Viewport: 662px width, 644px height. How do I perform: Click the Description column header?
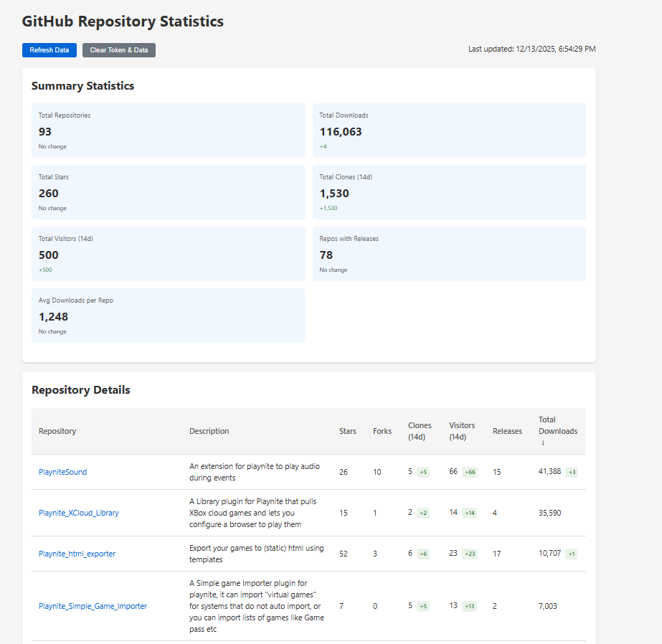tap(209, 431)
